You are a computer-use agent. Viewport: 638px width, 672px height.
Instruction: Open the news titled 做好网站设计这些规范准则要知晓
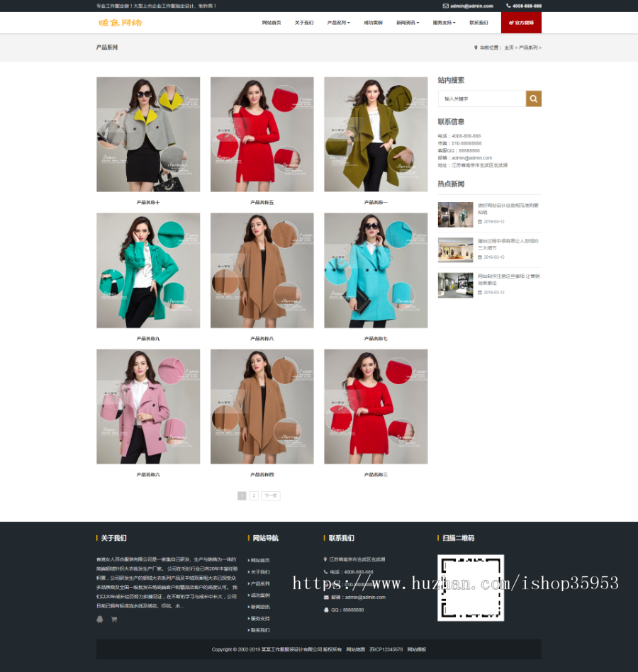(508, 208)
